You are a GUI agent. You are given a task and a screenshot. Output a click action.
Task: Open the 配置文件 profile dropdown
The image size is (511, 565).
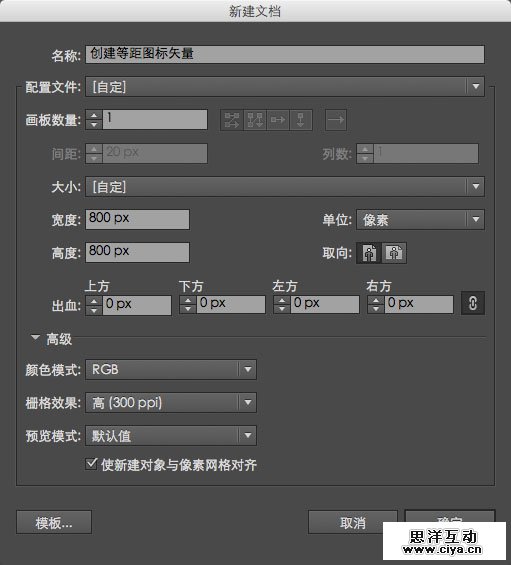click(x=285, y=86)
